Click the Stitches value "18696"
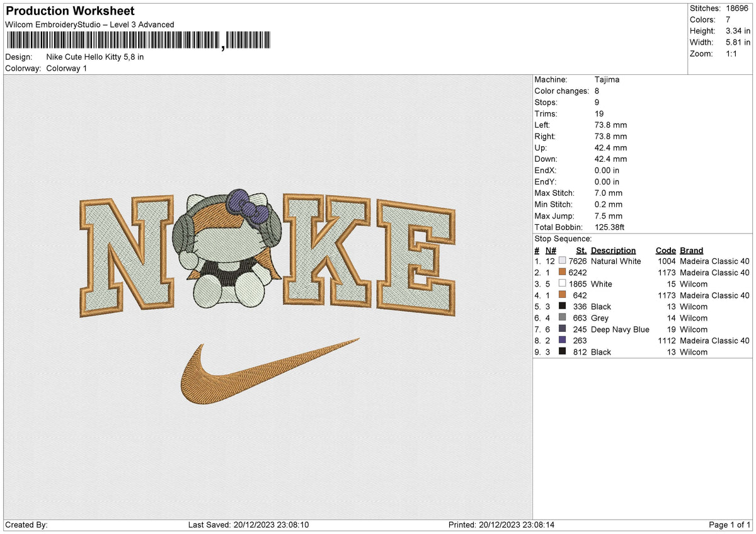The image size is (756, 534). [x=738, y=8]
